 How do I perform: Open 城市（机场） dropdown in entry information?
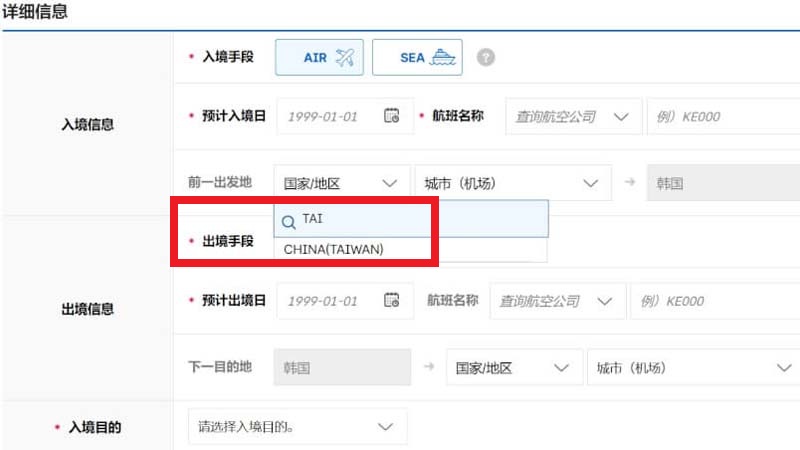(511, 183)
